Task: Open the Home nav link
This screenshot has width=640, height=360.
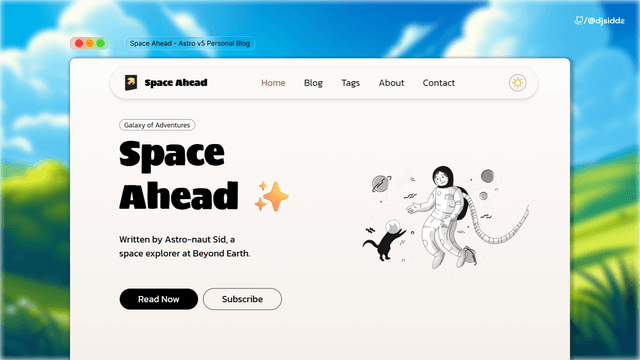Action: point(273,83)
